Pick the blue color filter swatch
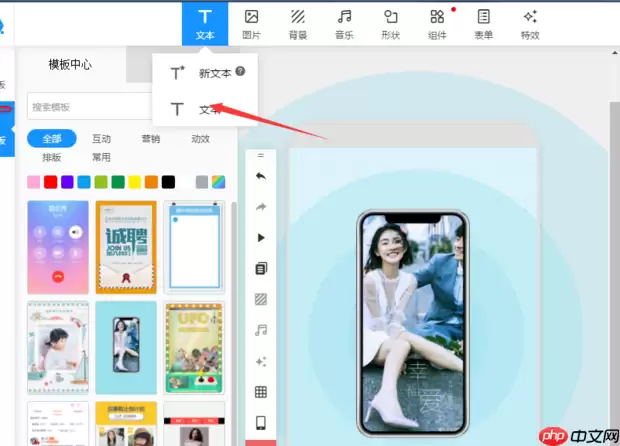 84,182
